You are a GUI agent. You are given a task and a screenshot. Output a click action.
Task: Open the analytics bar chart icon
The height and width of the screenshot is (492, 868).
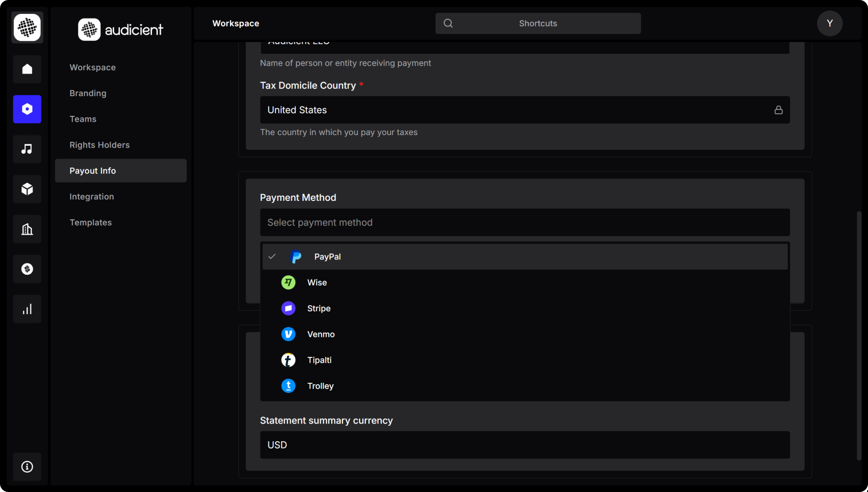[x=27, y=309]
